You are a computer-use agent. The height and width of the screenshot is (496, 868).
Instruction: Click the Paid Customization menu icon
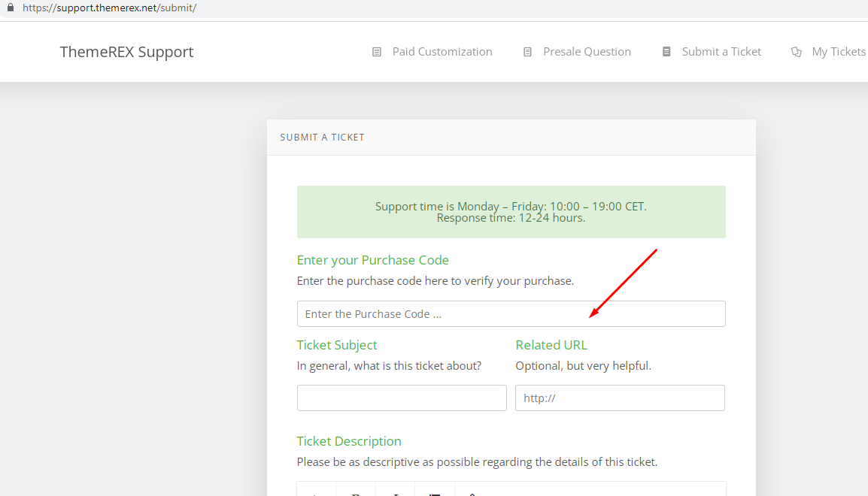pyautogui.click(x=376, y=52)
